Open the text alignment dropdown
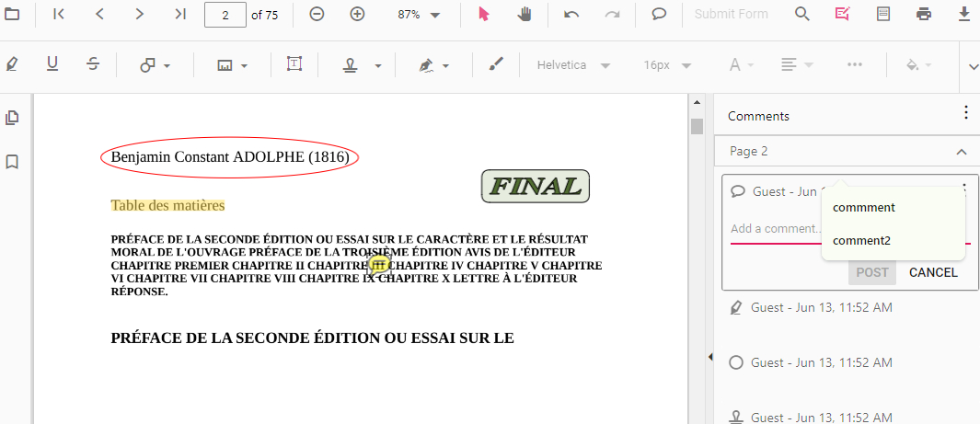 (x=798, y=65)
